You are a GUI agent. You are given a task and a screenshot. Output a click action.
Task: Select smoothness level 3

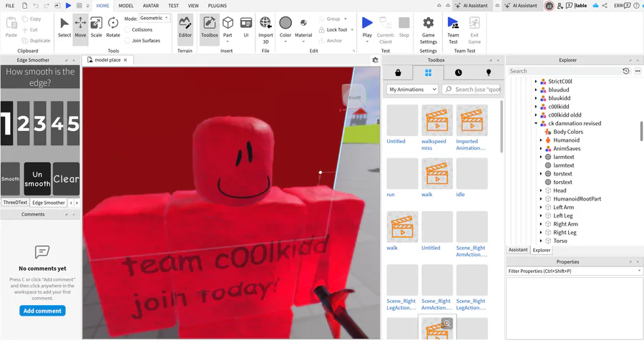[40, 123]
